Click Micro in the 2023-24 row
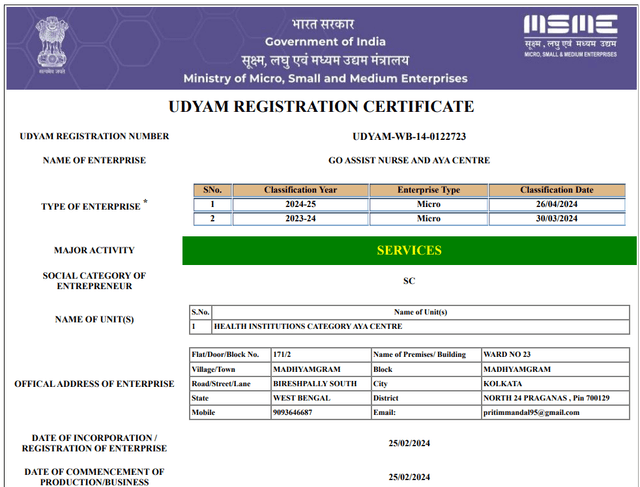 429,218
